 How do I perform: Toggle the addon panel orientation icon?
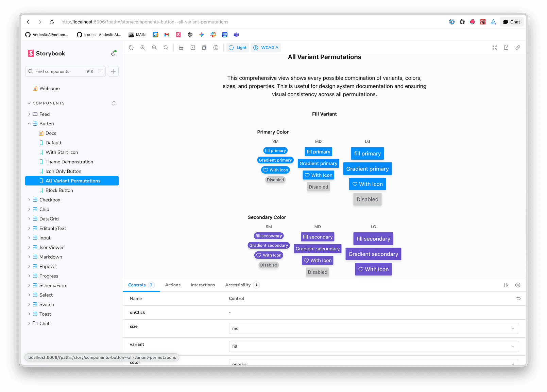(506, 285)
